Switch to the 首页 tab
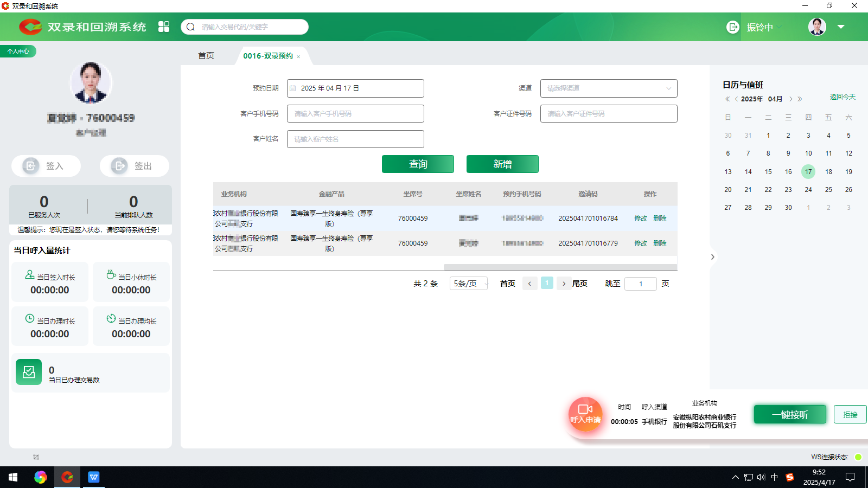 206,56
